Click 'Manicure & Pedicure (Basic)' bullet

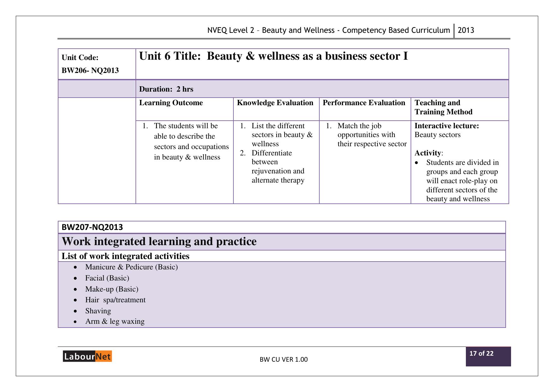tap(131, 267)
